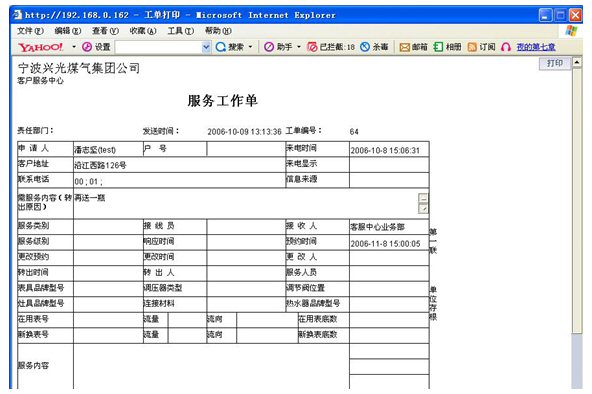The image size is (592, 394).
Task: Open the 工具(T) menu
Action: tap(180, 31)
